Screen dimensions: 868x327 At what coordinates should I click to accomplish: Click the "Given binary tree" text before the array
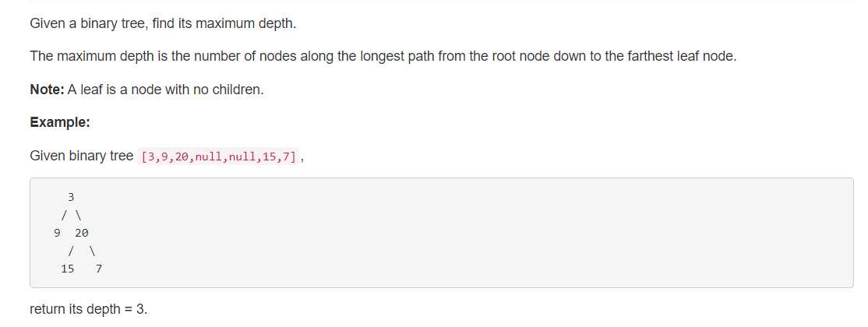tap(81, 156)
